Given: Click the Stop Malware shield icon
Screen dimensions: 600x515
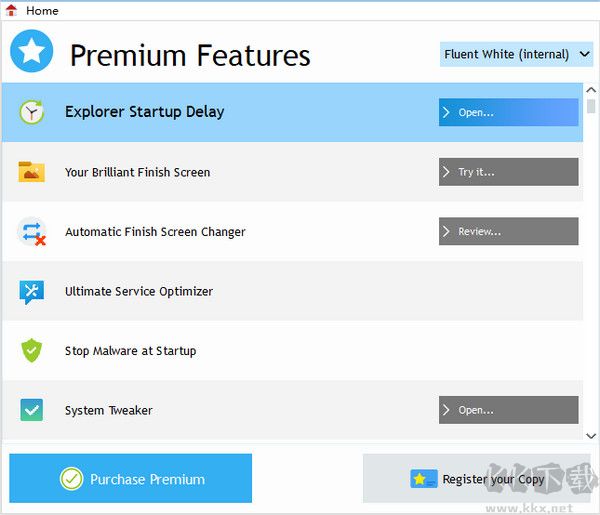Looking at the screenshot, I should [32, 351].
